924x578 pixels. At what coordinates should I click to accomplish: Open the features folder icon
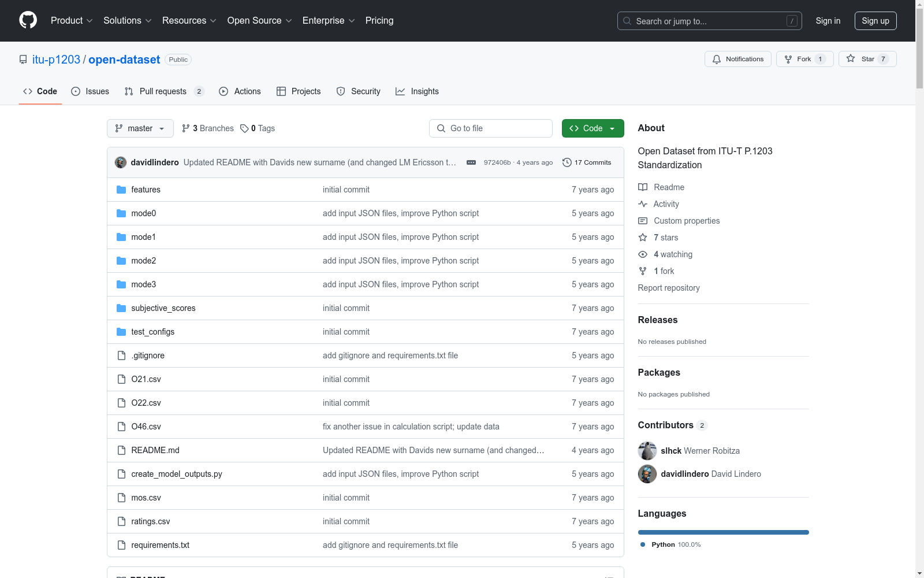pos(121,190)
